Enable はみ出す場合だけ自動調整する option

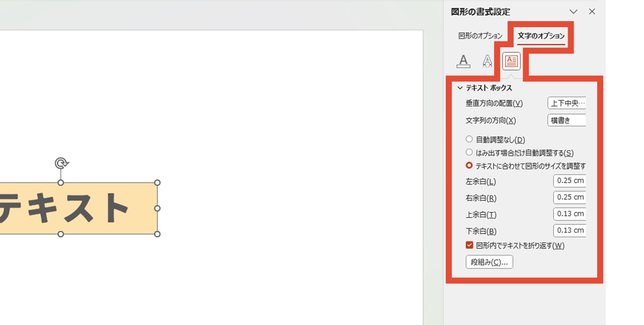tap(468, 152)
